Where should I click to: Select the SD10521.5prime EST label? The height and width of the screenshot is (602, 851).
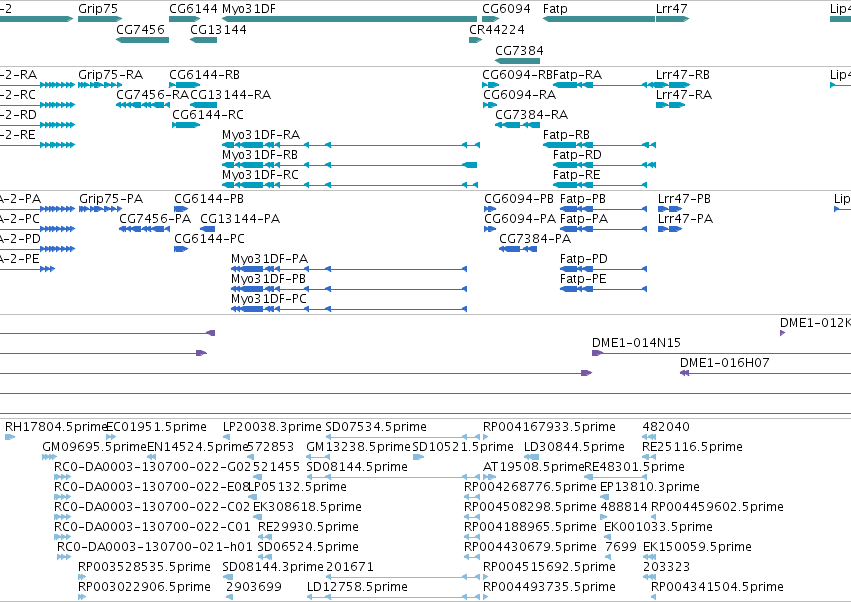click(463, 447)
